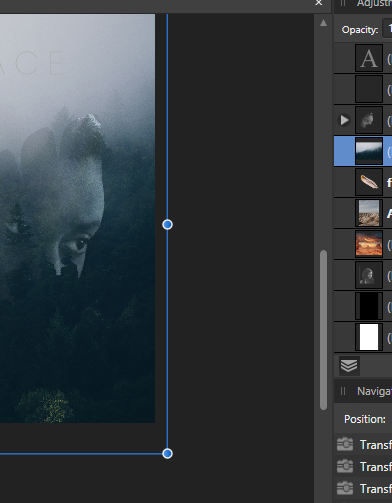The height and width of the screenshot is (503, 392).
Task: Select the portrait woman layer thumbnail
Action: point(369,275)
